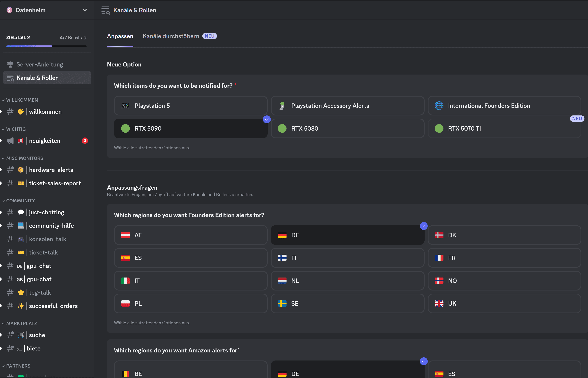This screenshot has height=378, width=588.
Task: Click the hash icon beside hardware-alerts
Action: 10,170
